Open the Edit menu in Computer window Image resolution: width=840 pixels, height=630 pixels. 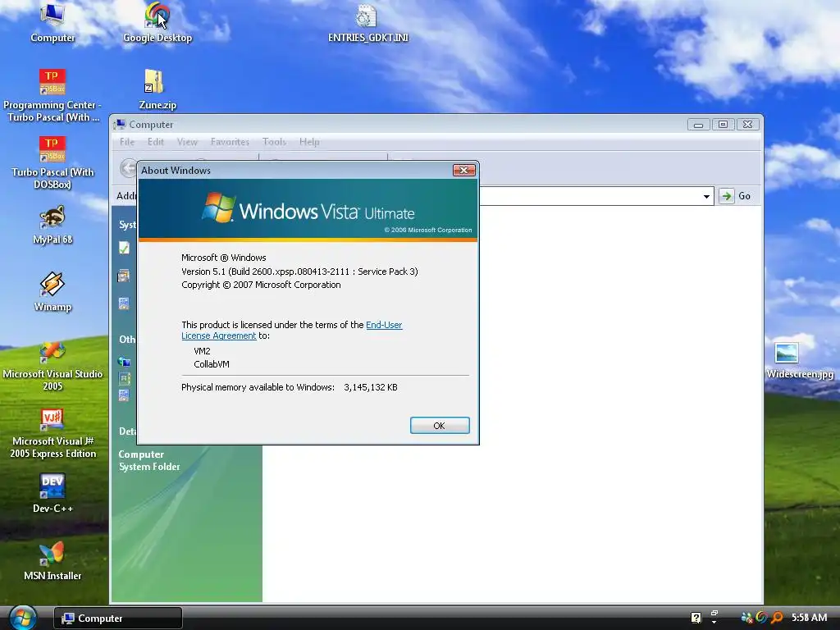point(156,142)
